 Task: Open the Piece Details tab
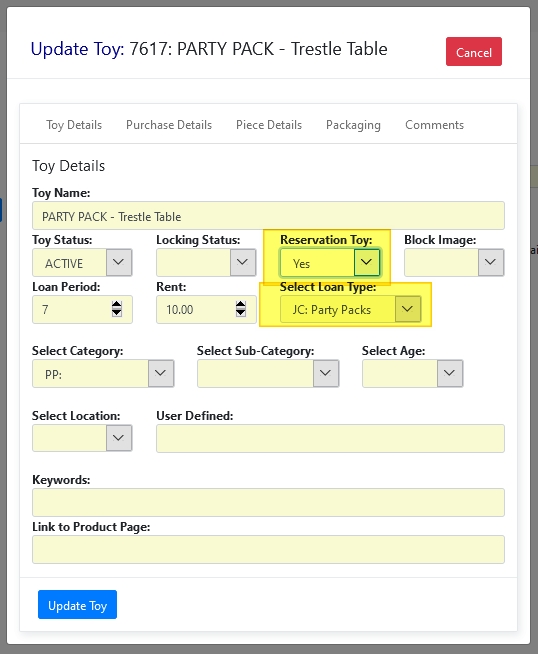(x=269, y=125)
